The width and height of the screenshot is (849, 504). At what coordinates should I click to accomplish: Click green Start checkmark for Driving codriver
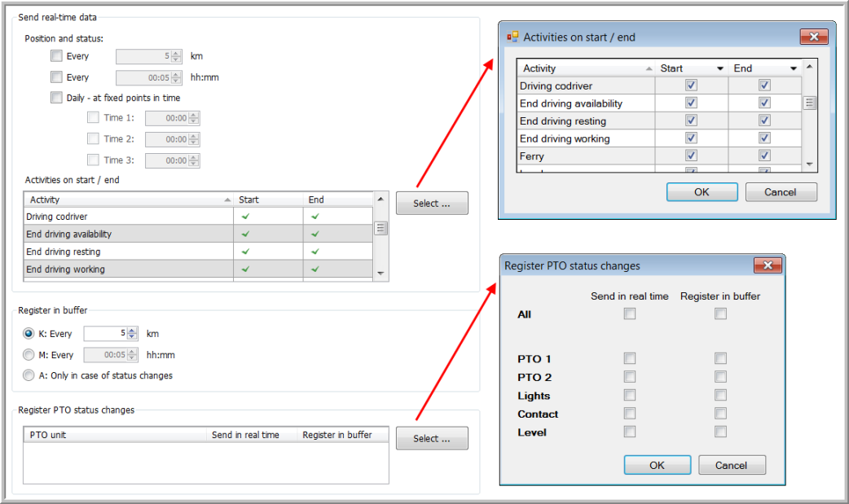pyautogui.click(x=245, y=217)
